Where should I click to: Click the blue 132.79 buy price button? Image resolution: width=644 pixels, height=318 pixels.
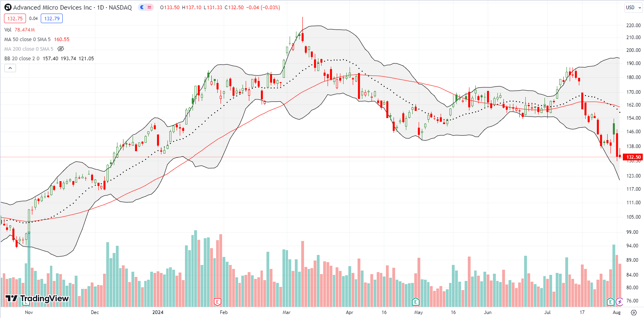coord(52,18)
